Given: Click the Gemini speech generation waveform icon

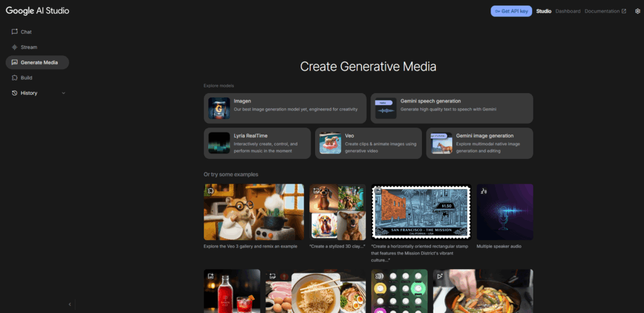Looking at the screenshot, I should point(386,108).
